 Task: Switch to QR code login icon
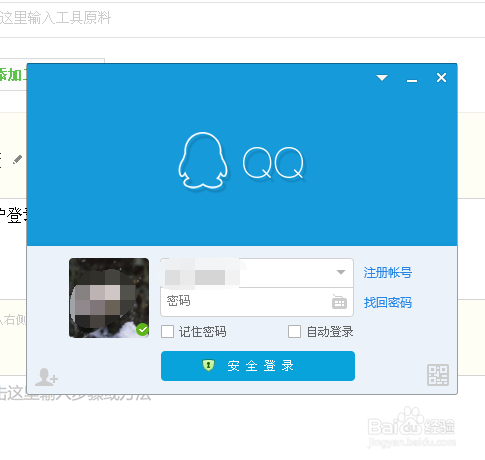tap(438, 375)
